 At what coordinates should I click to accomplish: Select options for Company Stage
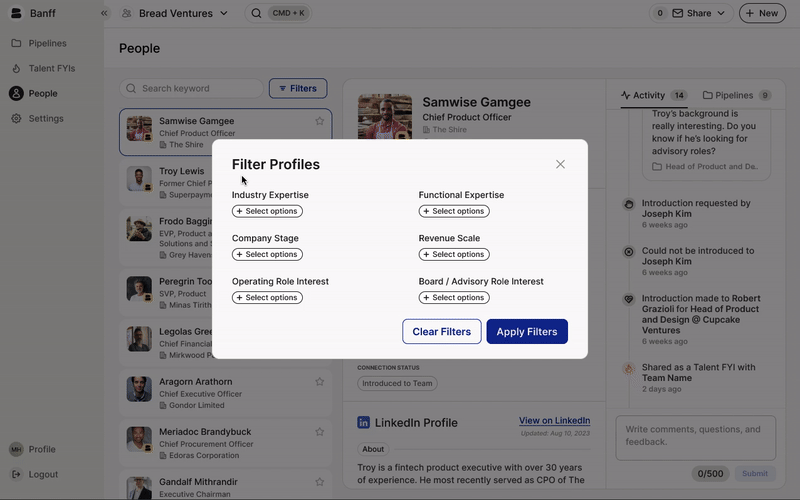267,255
